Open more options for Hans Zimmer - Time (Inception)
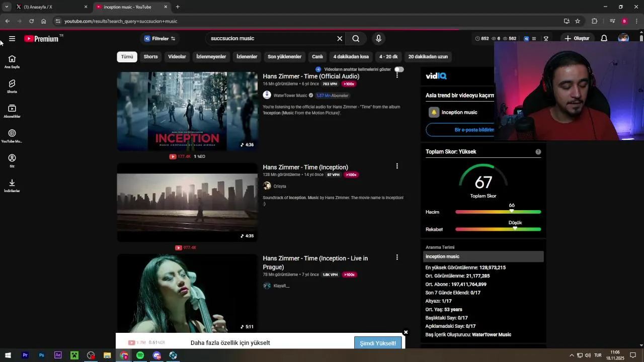The height and width of the screenshot is (362, 644). coord(397,166)
